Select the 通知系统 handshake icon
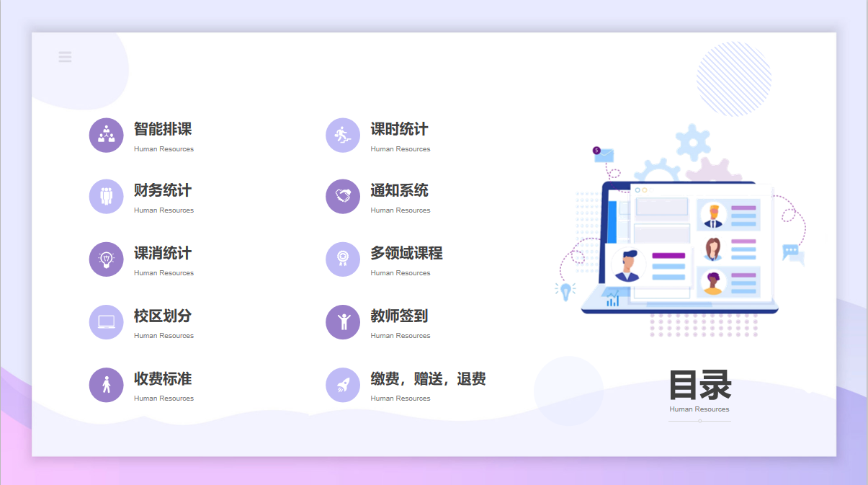 (x=343, y=197)
